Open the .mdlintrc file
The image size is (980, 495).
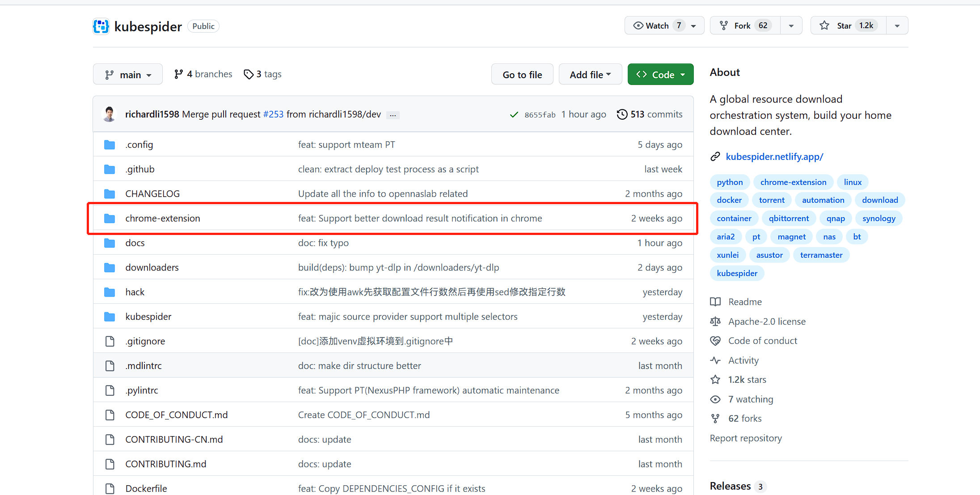(144, 366)
